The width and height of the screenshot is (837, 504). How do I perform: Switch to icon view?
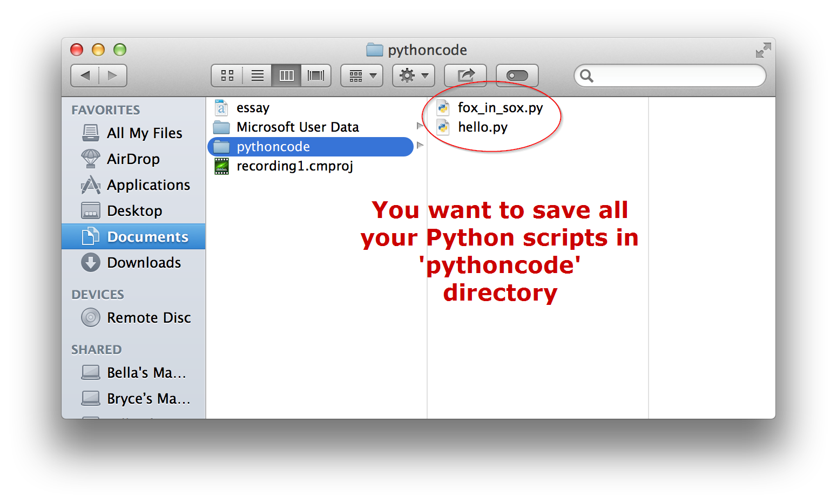coord(227,76)
